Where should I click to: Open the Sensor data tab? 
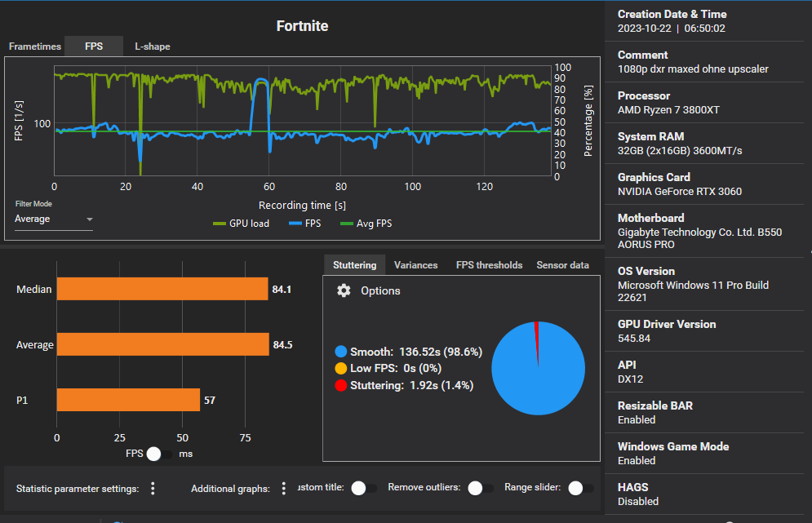click(x=562, y=264)
